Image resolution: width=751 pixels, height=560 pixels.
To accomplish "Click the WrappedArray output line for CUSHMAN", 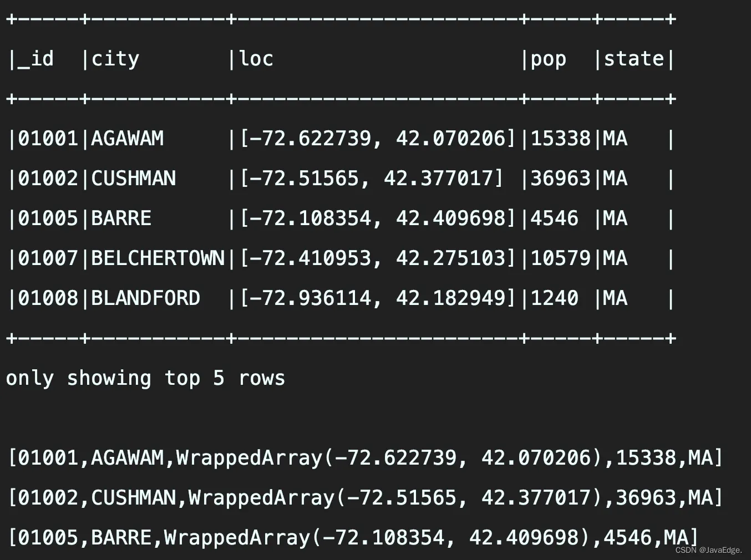I will (x=365, y=498).
